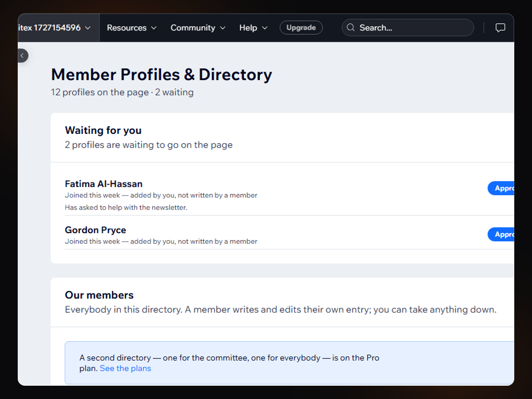Click the magnifier icon in the search box
Screen dimensions: 532x399
(351, 27)
